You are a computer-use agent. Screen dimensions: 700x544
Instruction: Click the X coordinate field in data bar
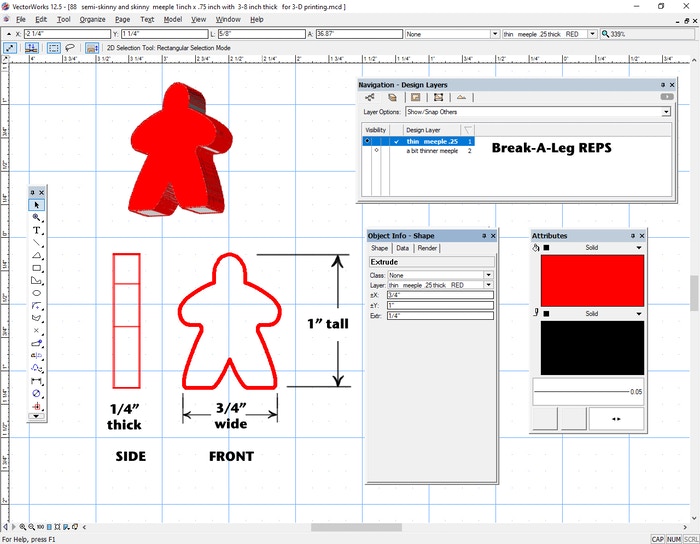(67, 34)
